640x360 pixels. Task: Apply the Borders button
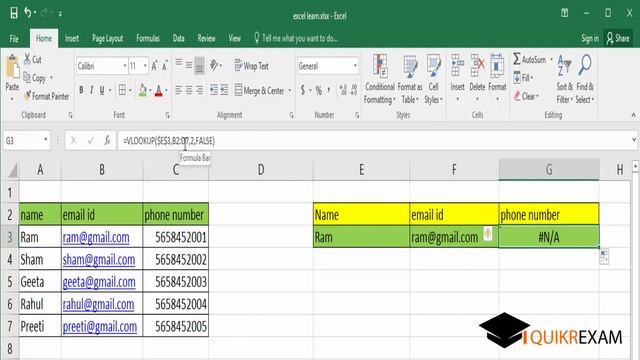122,90
